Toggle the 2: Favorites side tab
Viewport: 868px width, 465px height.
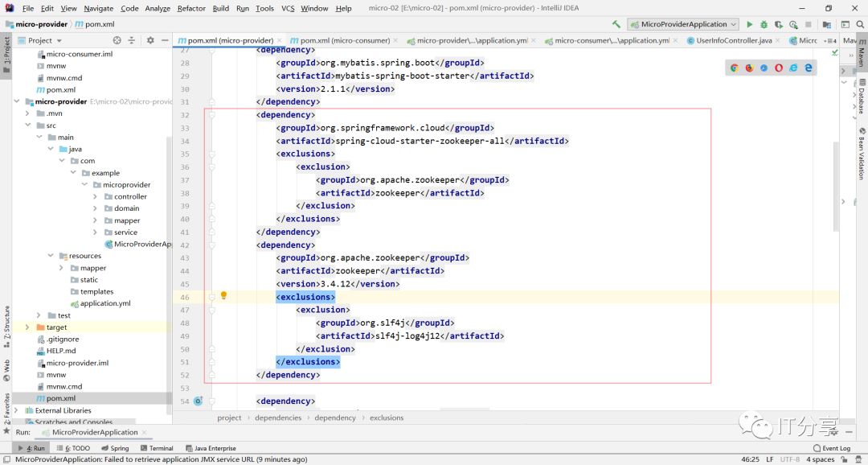[6, 413]
